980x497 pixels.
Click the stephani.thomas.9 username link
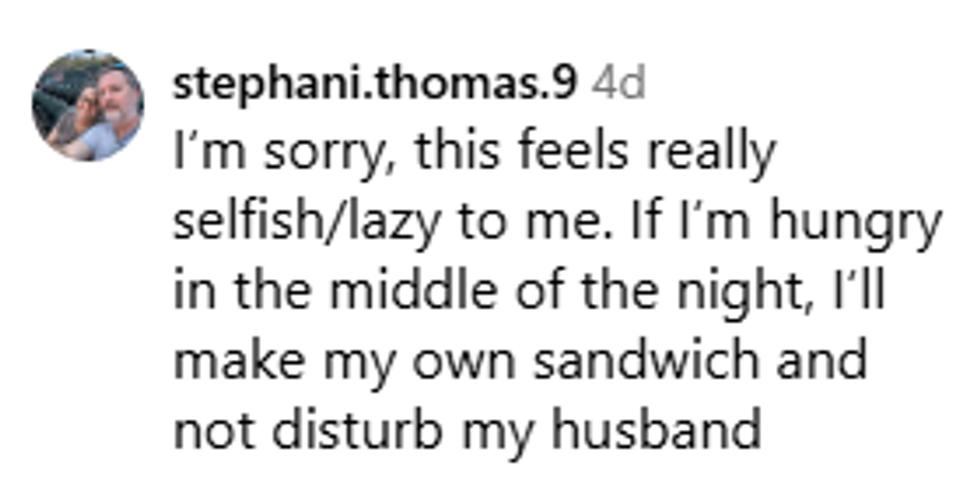point(375,85)
